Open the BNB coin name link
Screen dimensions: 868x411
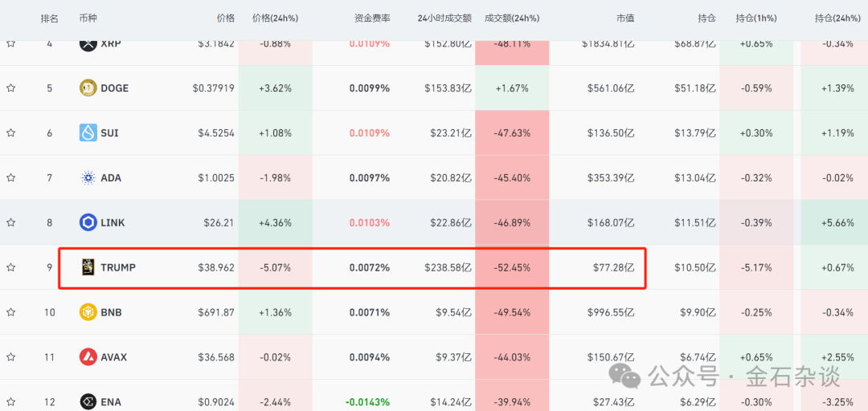[x=111, y=312]
